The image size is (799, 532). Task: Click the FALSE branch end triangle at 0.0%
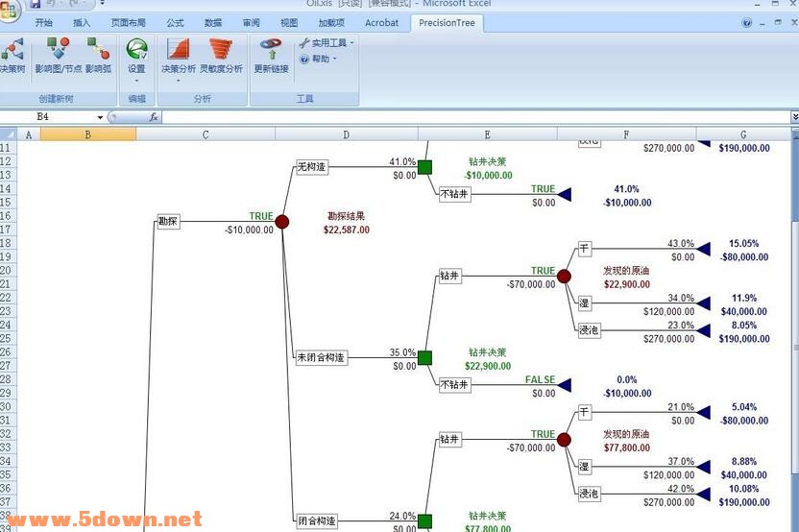pyautogui.click(x=565, y=385)
